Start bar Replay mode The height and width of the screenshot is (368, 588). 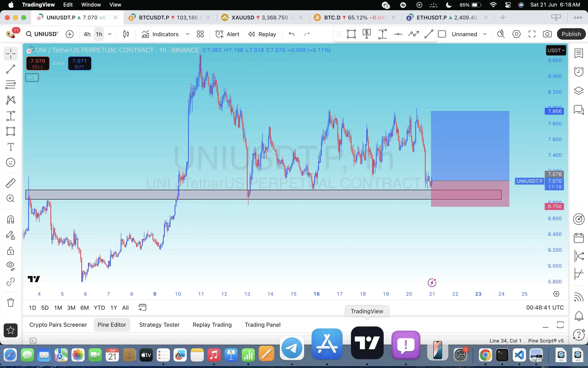262,34
